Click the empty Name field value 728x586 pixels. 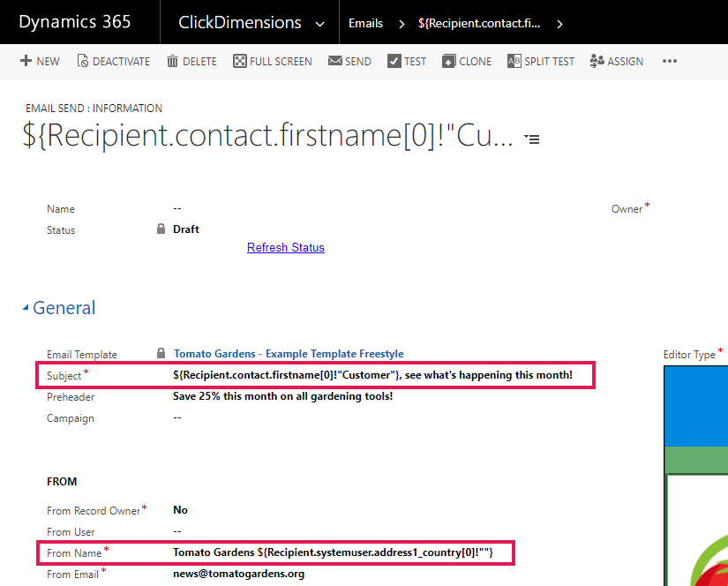[x=176, y=208]
